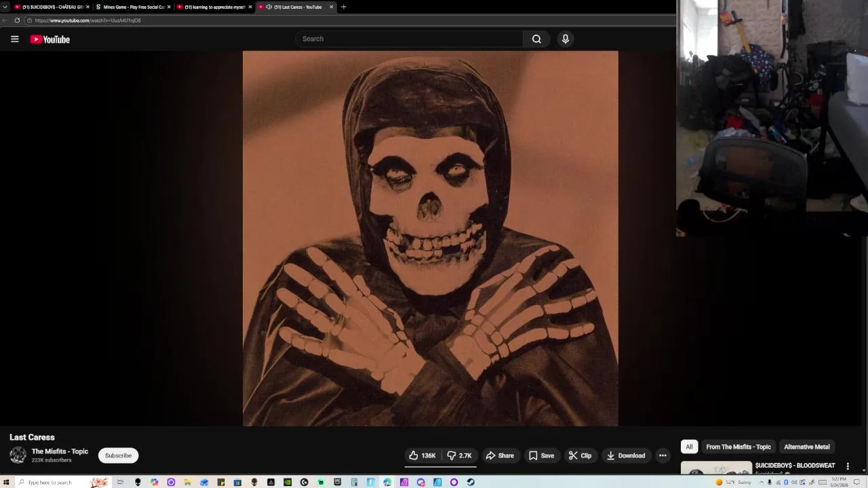Open the YouTube hamburger guide menu
This screenshot has height=488, width=868.
click(14, 39)
